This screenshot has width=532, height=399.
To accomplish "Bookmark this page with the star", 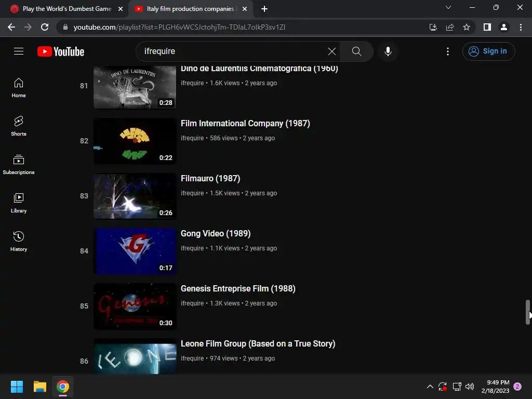I will click(467, 27).
